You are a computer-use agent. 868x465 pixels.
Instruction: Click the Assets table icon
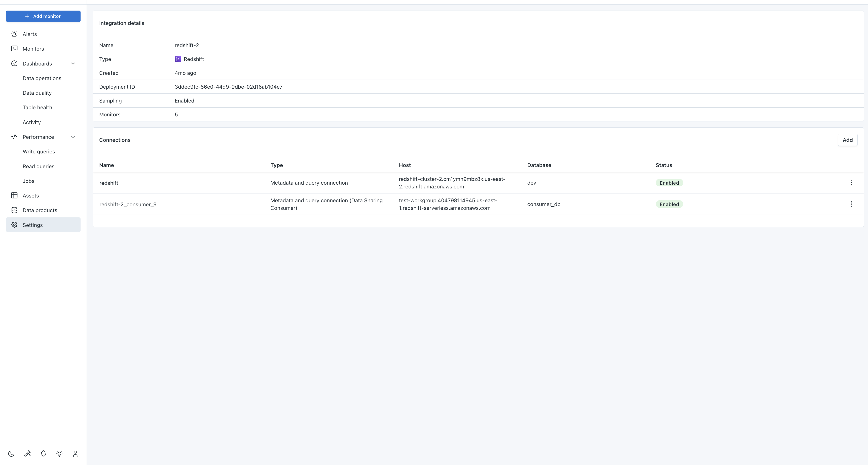14,195
